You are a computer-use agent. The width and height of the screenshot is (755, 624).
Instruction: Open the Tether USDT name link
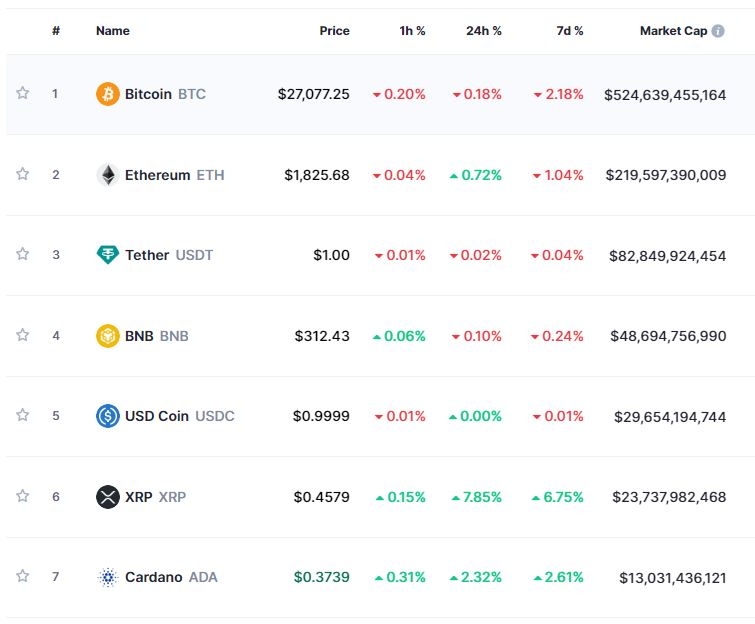[147, 255]
